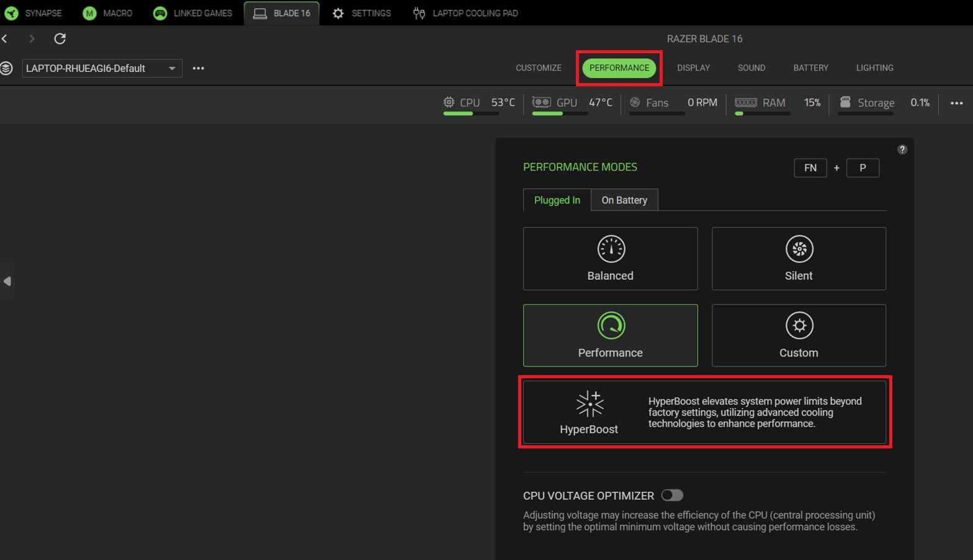The image size is (973, 560).
Task: Switch to the On Battery tab
Action: coord(624,200)
